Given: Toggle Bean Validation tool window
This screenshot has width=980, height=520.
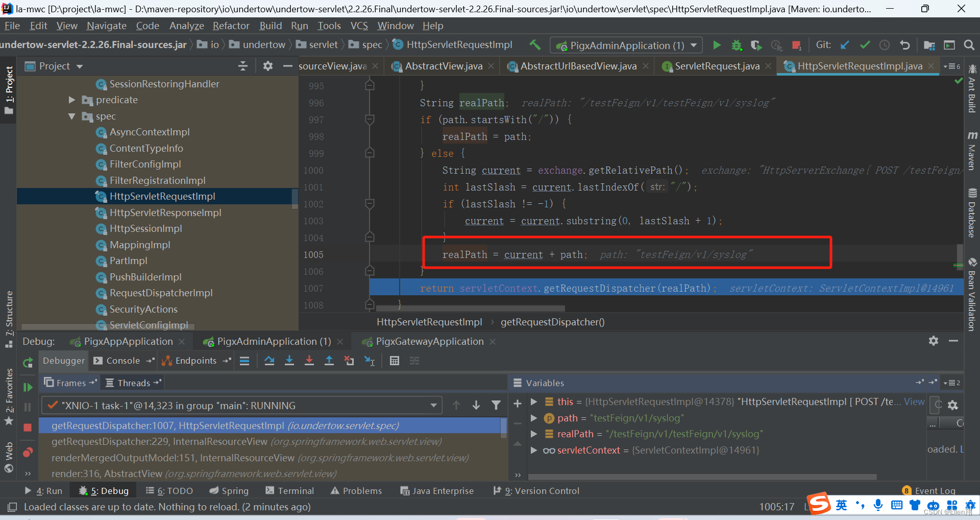Looking at the screenshot, I should [972, 295].
